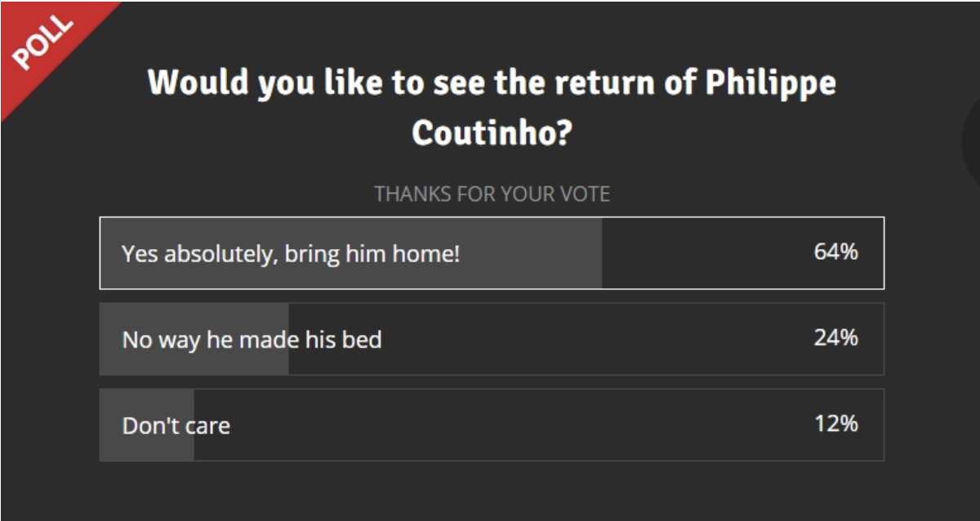Click the dark circular button at the right edge
Image resolution: width=980 pixels, height=521 pixels.
tap(972, 145)
